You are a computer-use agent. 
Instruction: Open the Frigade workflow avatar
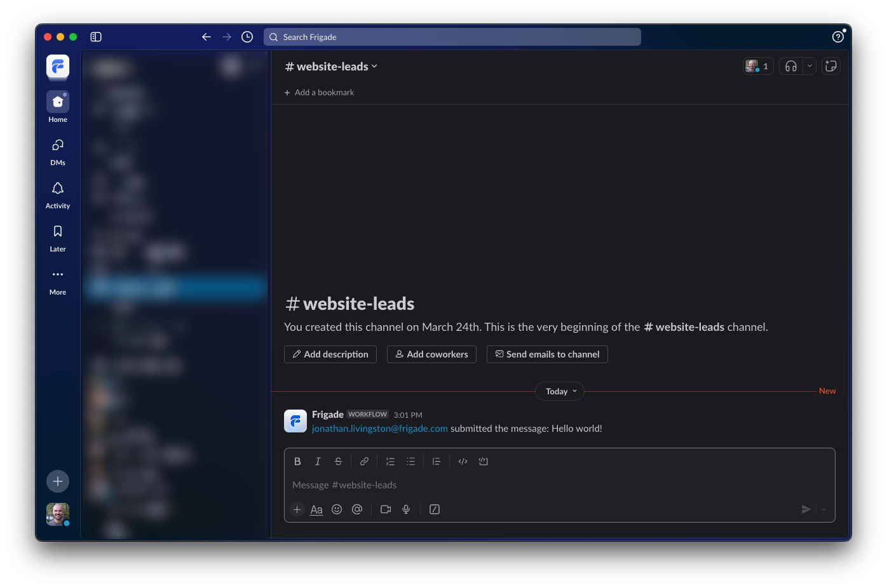click(x=295, y=421)
